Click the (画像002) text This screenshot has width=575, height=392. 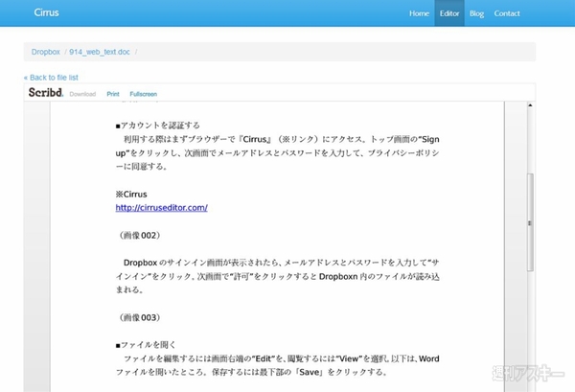(x=140, y=235)
